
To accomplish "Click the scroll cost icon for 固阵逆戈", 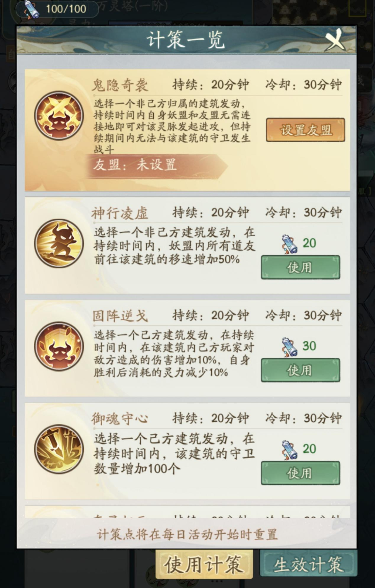I will click(290, 347).
